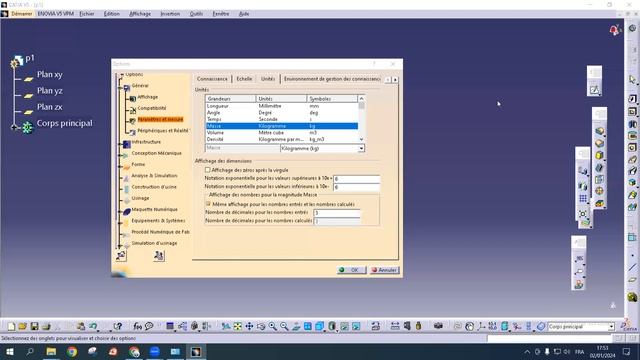Click the Save floppy disk icon
The height and width of the screenshot is (360, 640).
click(x=34, y=326)
